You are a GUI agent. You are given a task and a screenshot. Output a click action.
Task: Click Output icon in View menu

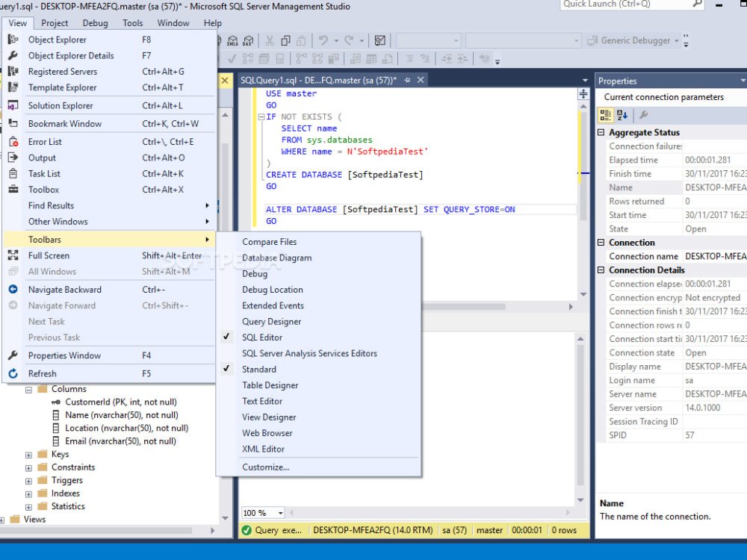click(13, 158)
